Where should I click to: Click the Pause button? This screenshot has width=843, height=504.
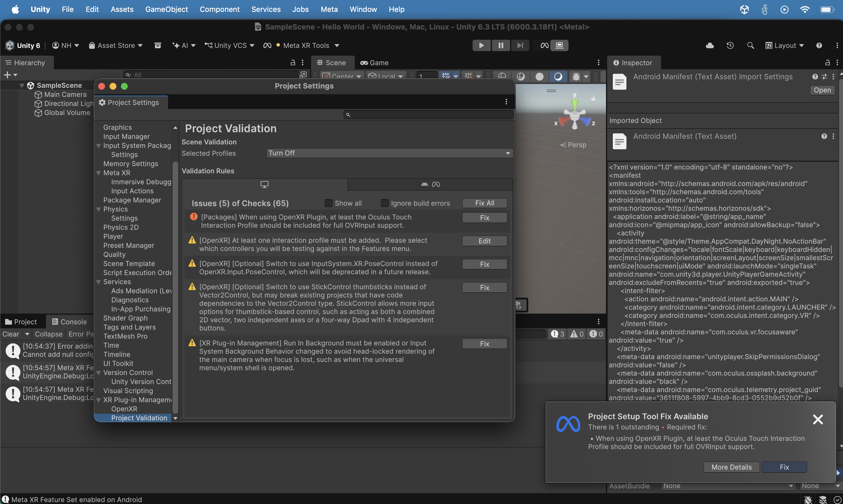click(501, 45)
